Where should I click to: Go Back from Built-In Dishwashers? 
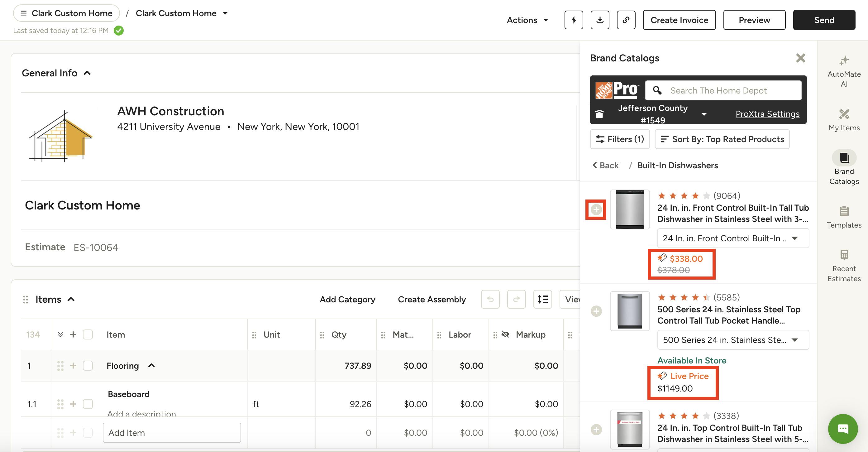(x=605, y=165)
